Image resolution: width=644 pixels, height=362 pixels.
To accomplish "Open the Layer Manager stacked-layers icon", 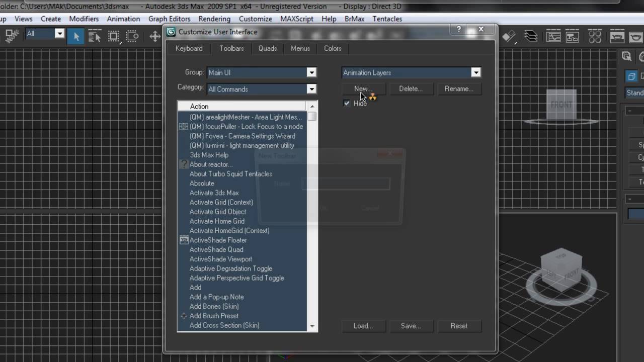I will tap(531, 36).
